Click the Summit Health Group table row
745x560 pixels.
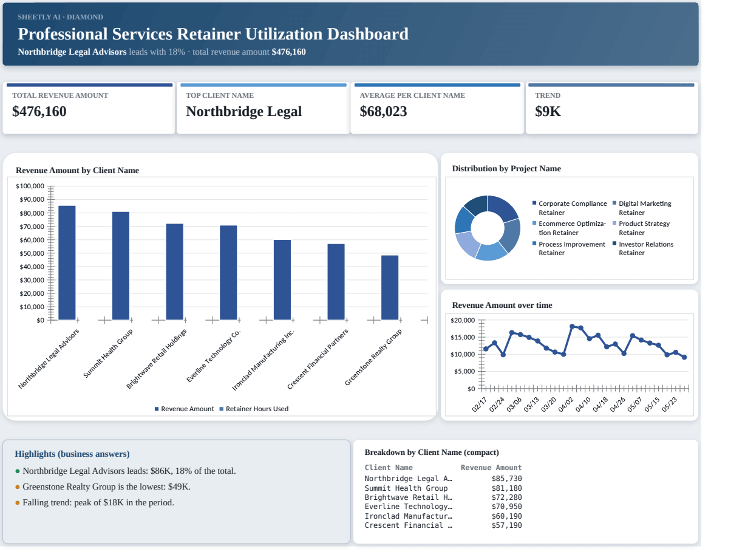tap(443, 488)
